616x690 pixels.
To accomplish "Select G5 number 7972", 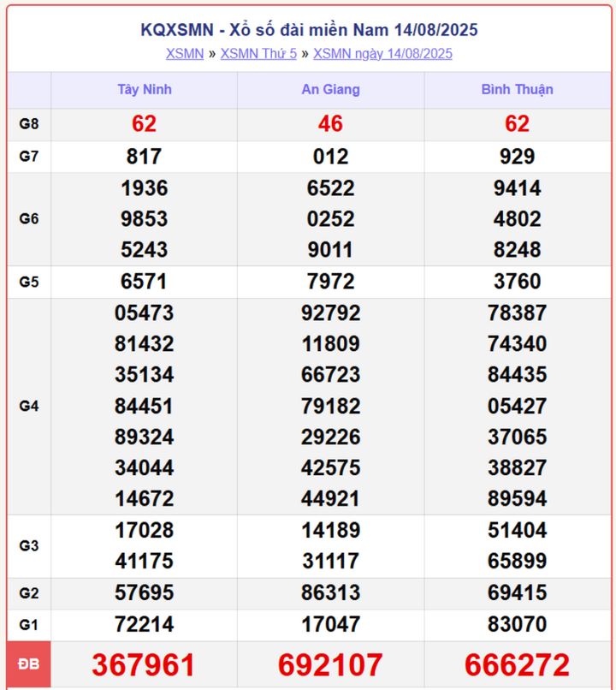I will click(x=330, y=282).
